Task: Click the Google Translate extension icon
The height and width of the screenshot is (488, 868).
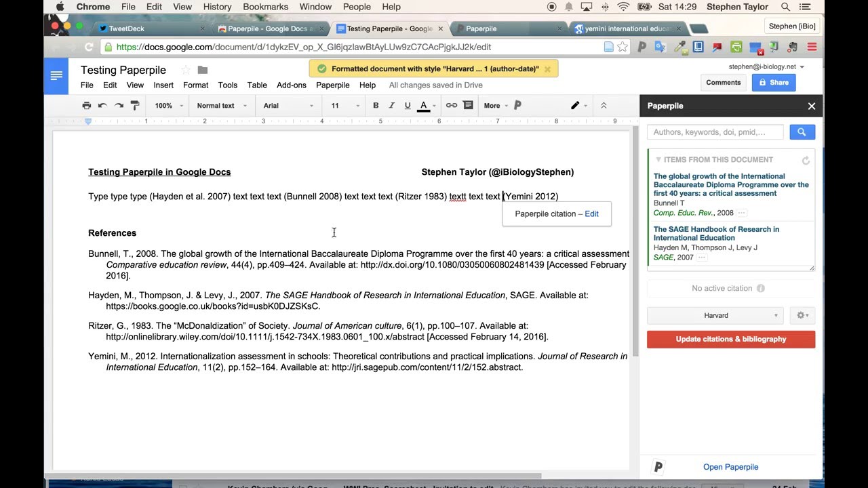Action: point(661,47)
